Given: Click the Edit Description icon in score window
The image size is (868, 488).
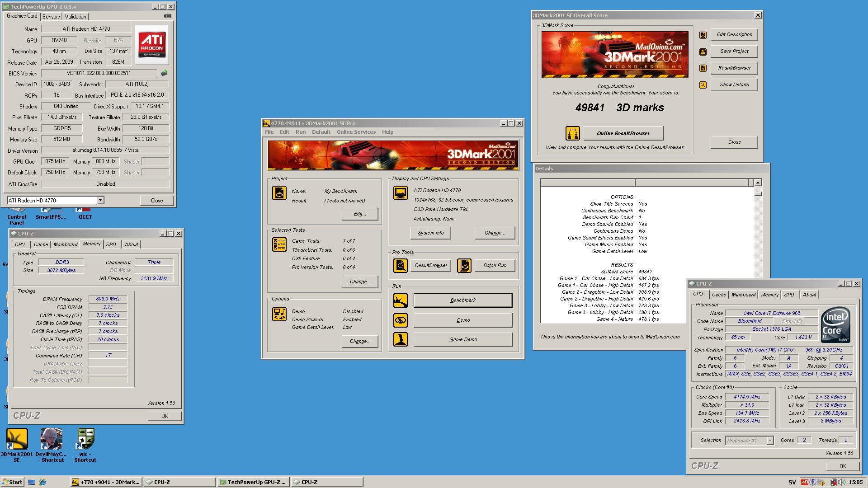Looking at the screenshot, I should 703,35.
